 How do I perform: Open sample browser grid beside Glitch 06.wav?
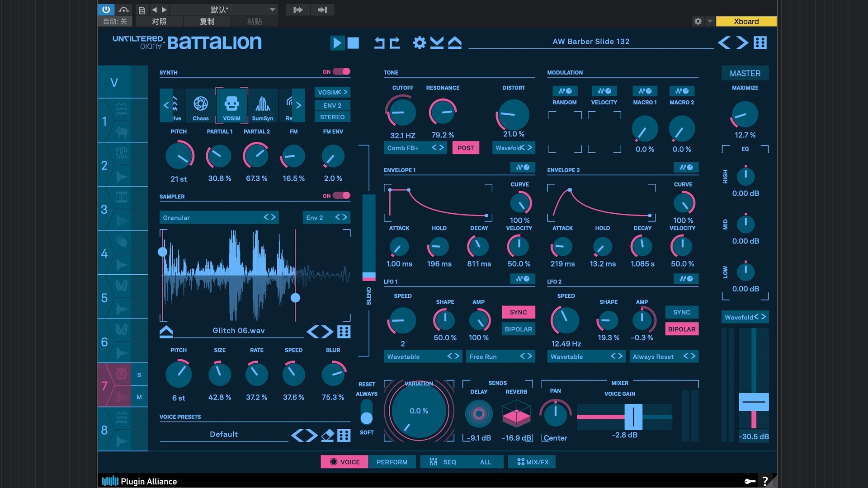[344, 332]
